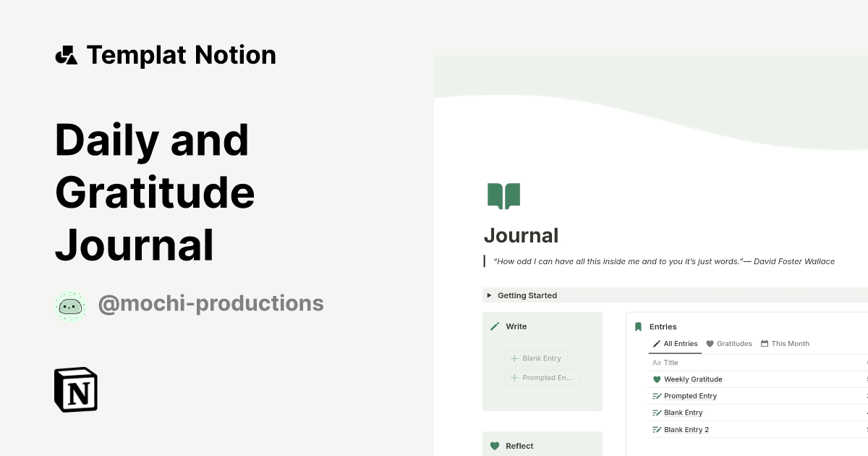Open the Weekly Gratitude row underline link
Image resolution: width=868 pixels, height=456 pixels.
coord(692,379)
